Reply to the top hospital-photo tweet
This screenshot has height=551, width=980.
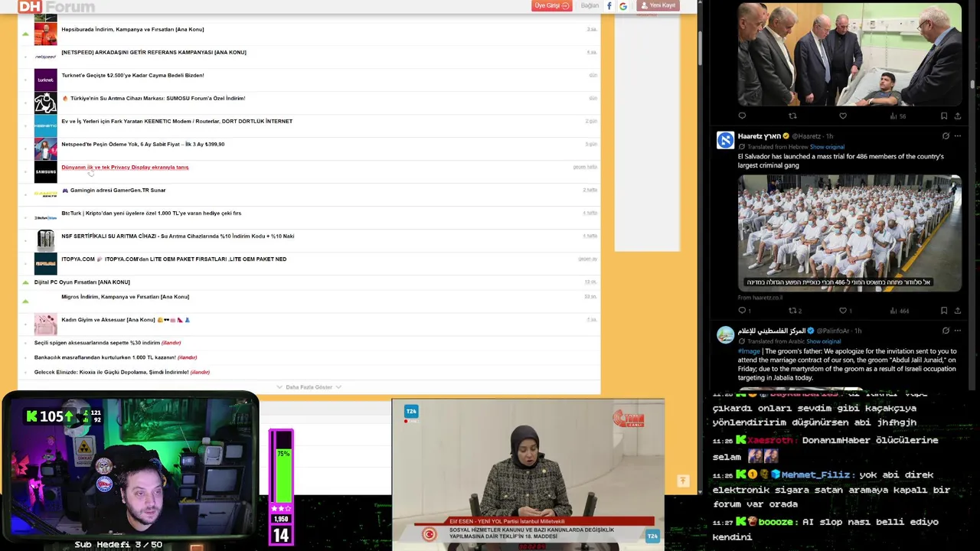click(x=742, y=116)
